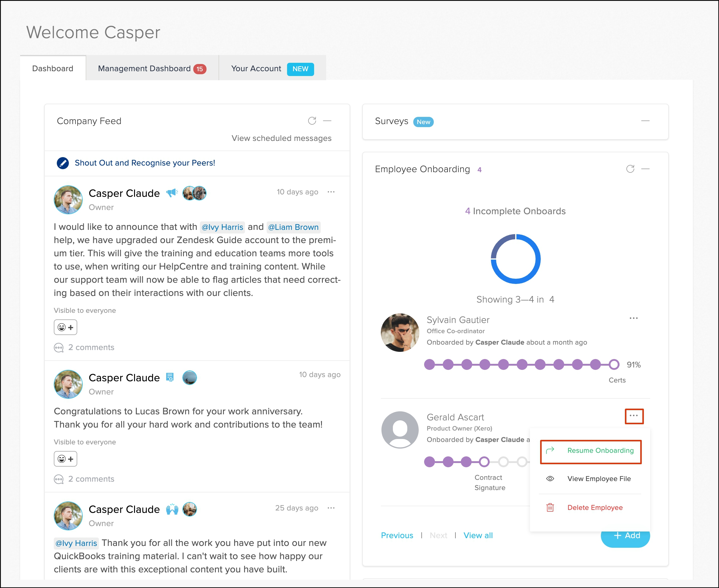The height and width of the screenshot is (588, 719).
Task: Open options menu for Sylvain Gautier
Action: 633,318
